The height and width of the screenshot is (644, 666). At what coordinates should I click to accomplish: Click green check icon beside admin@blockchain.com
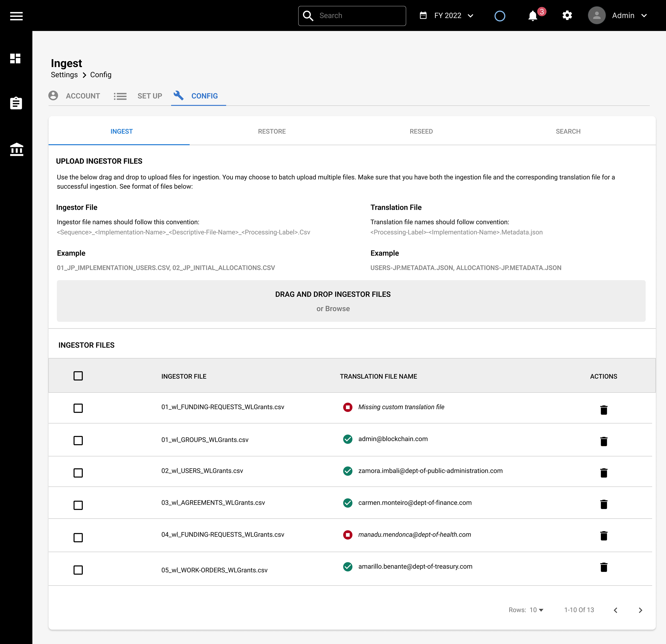coord(348,439)
